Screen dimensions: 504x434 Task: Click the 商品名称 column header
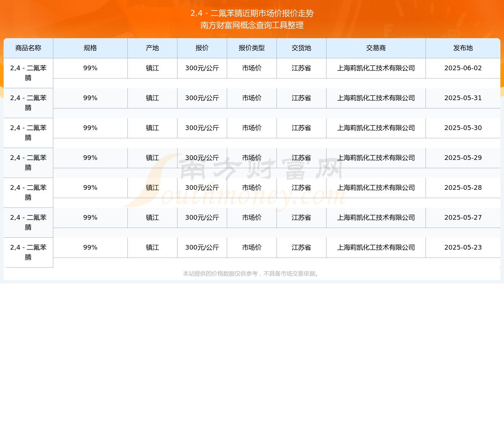[28, 48]
